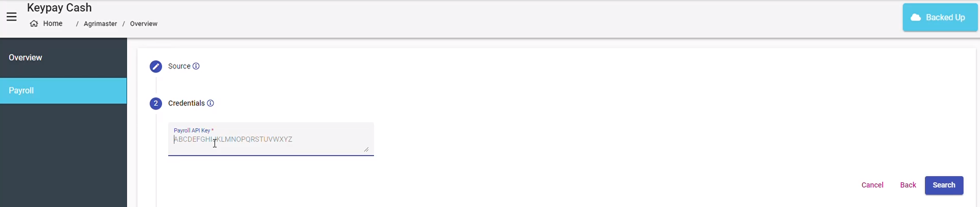This screenshot has width=980, height=207.
Task: Focus the Payroll API Key field
Action: [271, 139]
